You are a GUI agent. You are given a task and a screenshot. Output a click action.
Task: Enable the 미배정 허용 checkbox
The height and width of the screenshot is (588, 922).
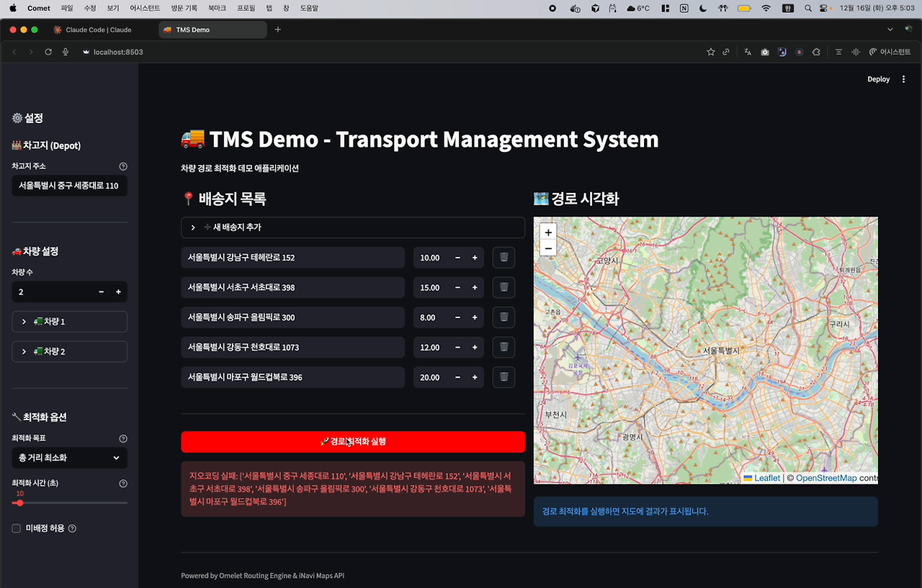[x=17, y=528]
